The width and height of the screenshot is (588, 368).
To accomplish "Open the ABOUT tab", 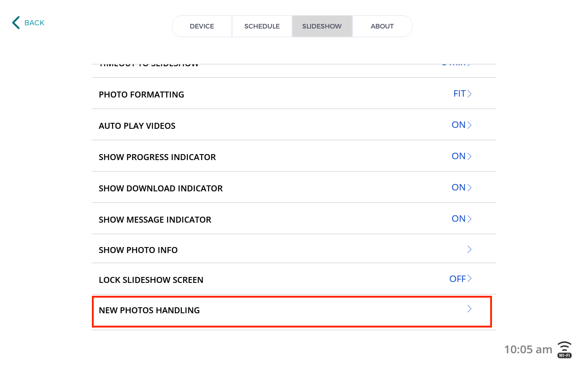I will coord(382,26).
